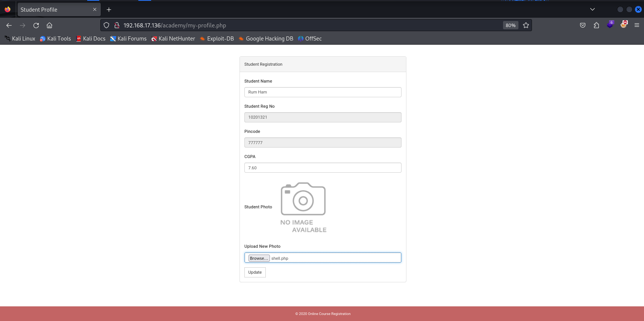The image size is (644, 321).
Task: Open the browser home page
Action: point(49,26)
